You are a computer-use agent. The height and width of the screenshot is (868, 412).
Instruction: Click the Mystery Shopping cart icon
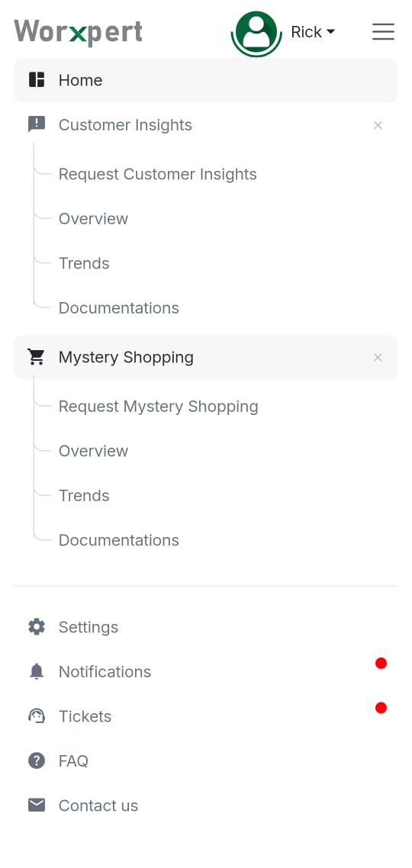[37, 357]
